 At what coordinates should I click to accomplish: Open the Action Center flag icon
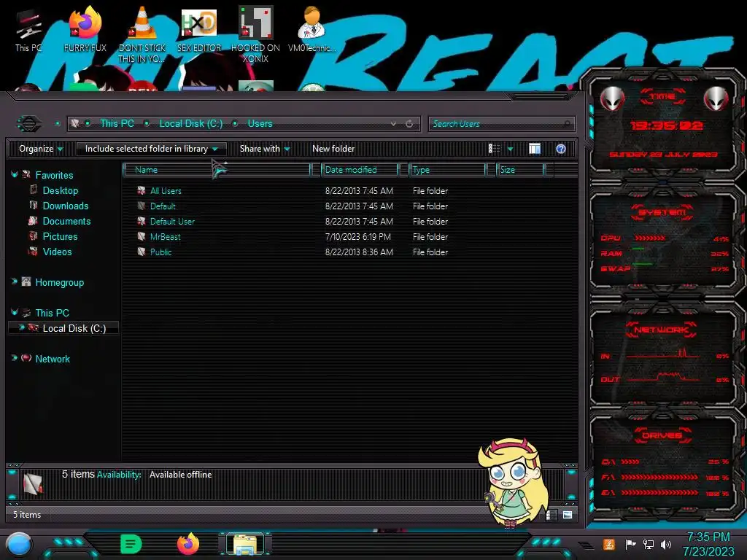[630, 544]
